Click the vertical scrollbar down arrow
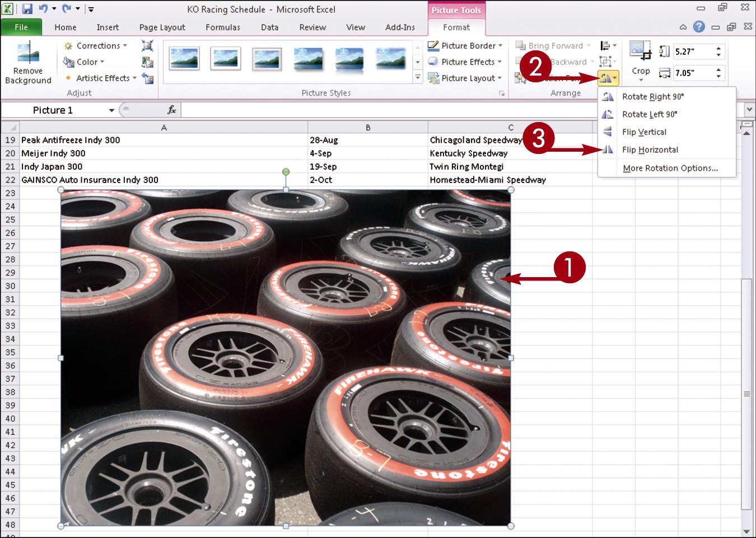This screenshot has height=538, width=756. coord(746,532)
